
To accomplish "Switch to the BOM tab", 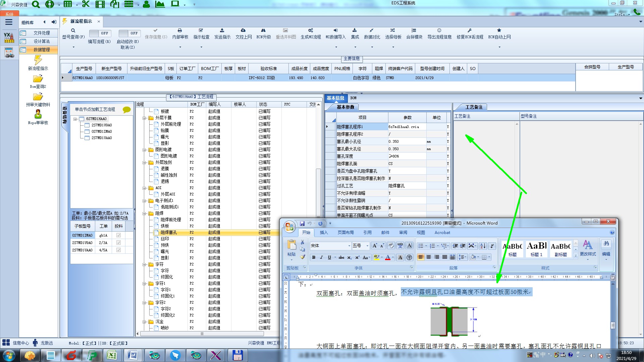I will pos(353,98).
